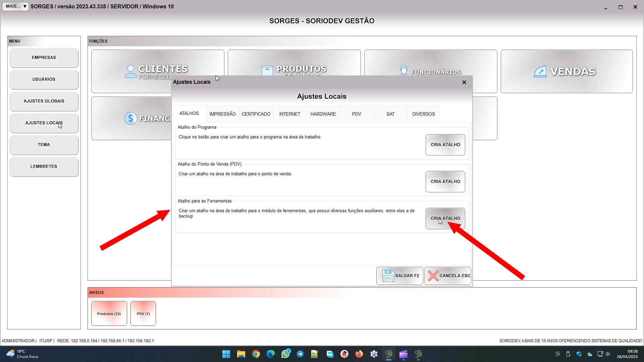Viewport: 644px width, 362px height.
Task: Open Windows Security shield tray icon
Action: [579, 354]
